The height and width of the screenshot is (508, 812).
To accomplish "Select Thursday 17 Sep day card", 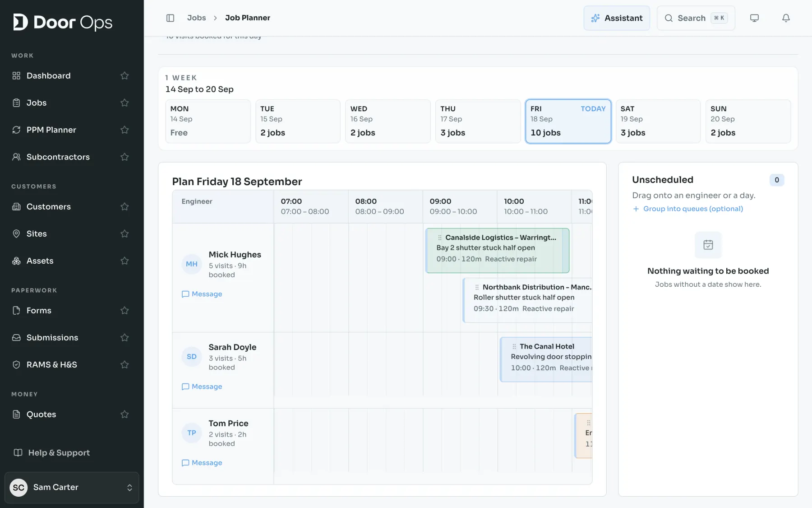I will click(x=478, y=121).
